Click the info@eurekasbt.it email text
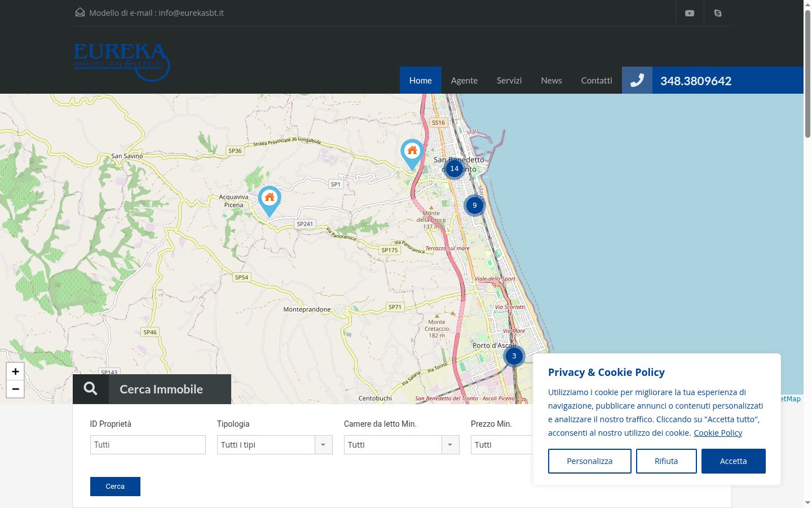Viewport: 812px width, 508px height. 191,13
